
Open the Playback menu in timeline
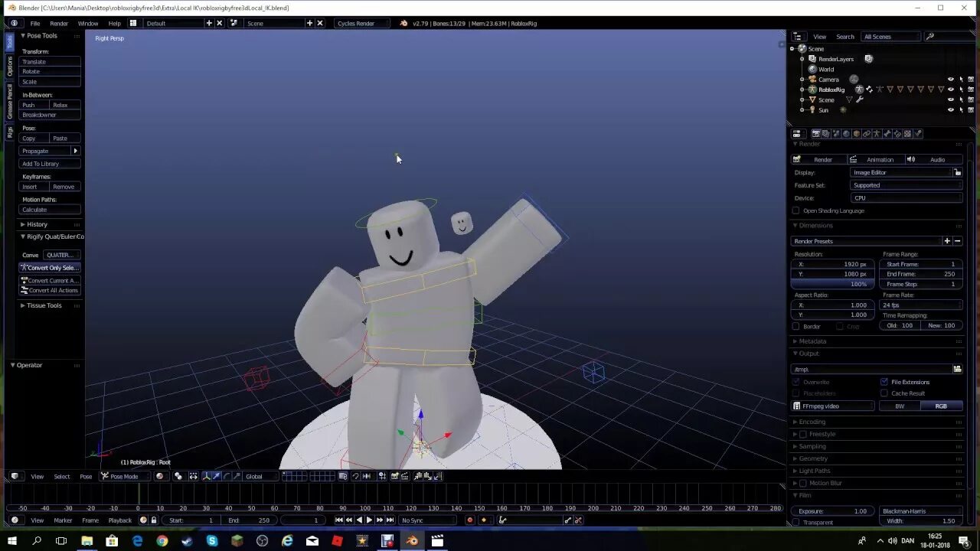[x=120, y=520]
